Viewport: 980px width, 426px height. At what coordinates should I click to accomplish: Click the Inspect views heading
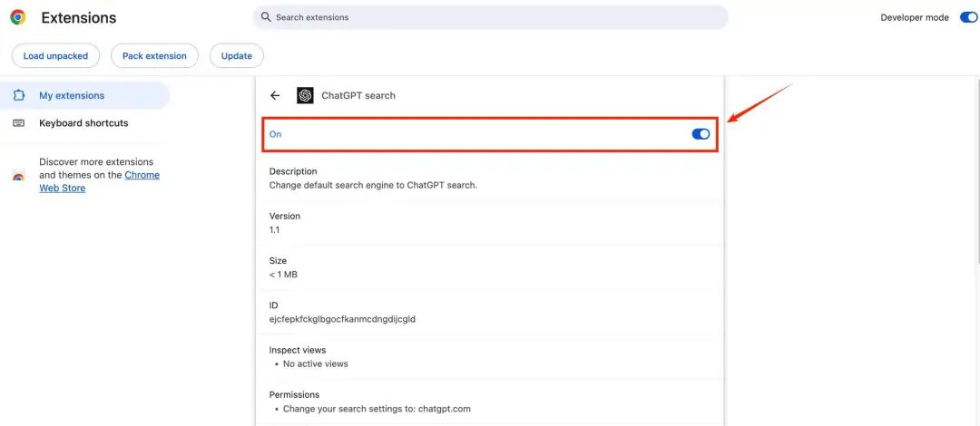tap(298, 350)
